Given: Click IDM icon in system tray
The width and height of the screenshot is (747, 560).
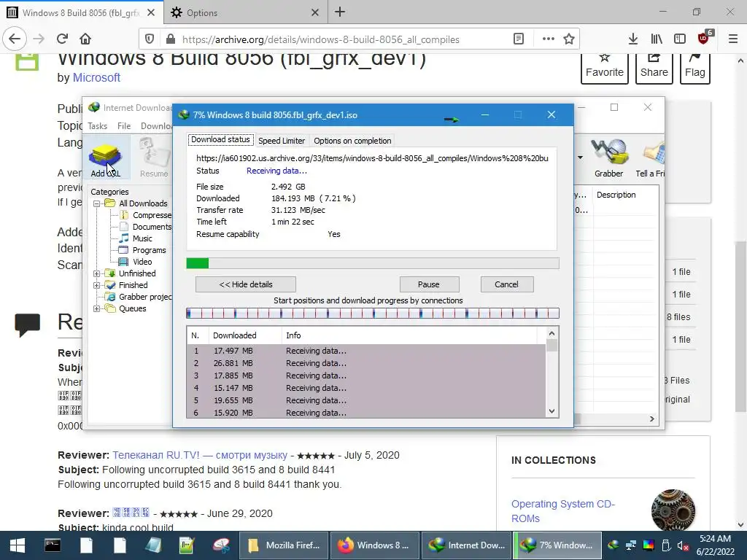Looking at the screenshot, I should click(614, 545).
